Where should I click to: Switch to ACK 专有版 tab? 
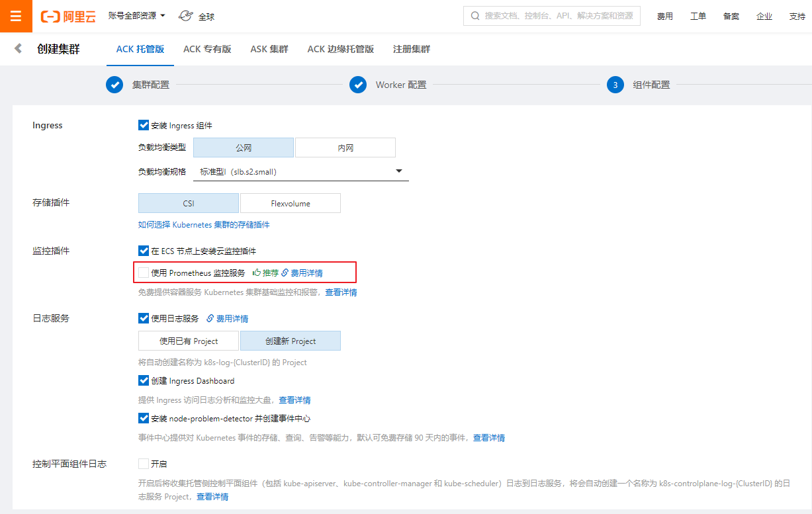tap(207, 49)
